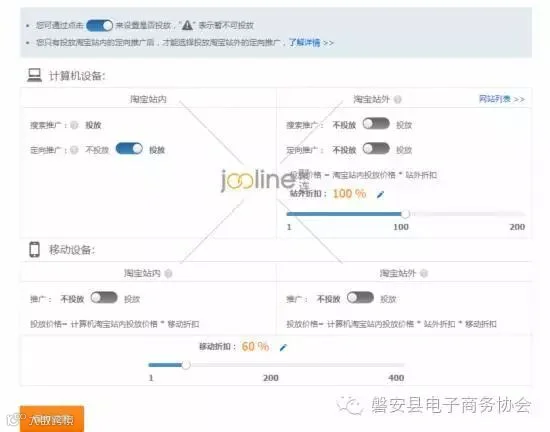This screenshot has width=550, height=432.
Task: Click the warning triangle icon in tip banner
Action: (187, 25)
